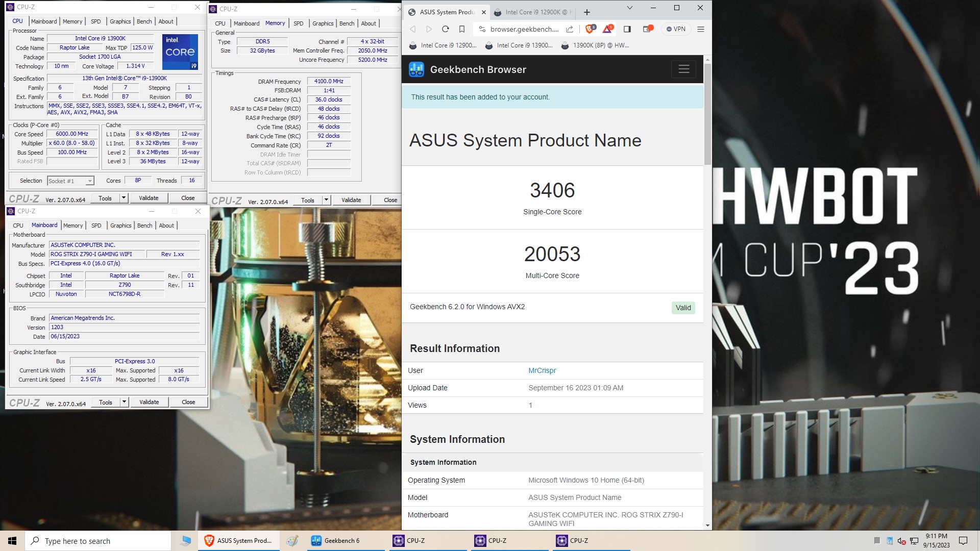Click the network tray icon
This screenshot has height=551, width=980.
click(914, 541)
